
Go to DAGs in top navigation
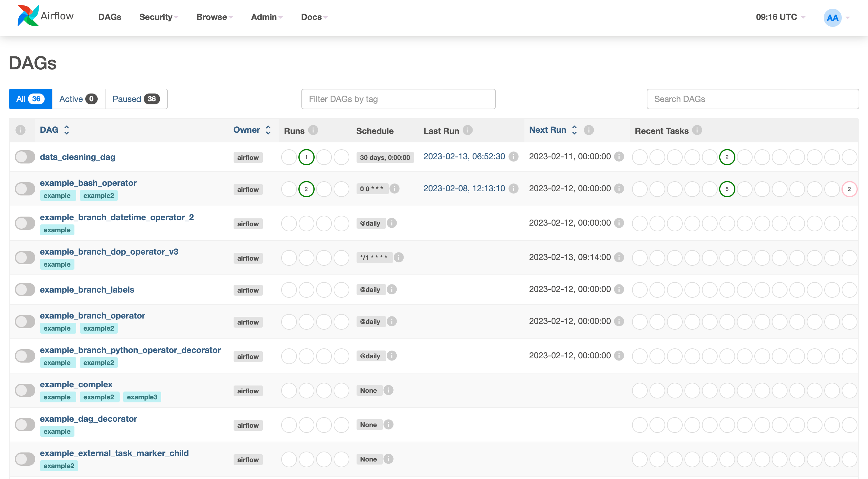[110, 17]
